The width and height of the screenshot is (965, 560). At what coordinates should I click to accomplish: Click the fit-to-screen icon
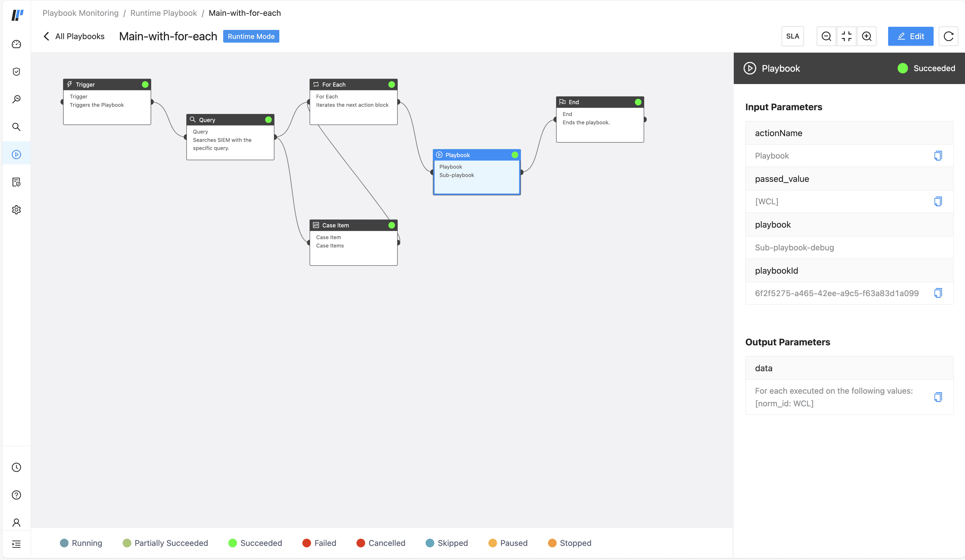pos(846,36)
